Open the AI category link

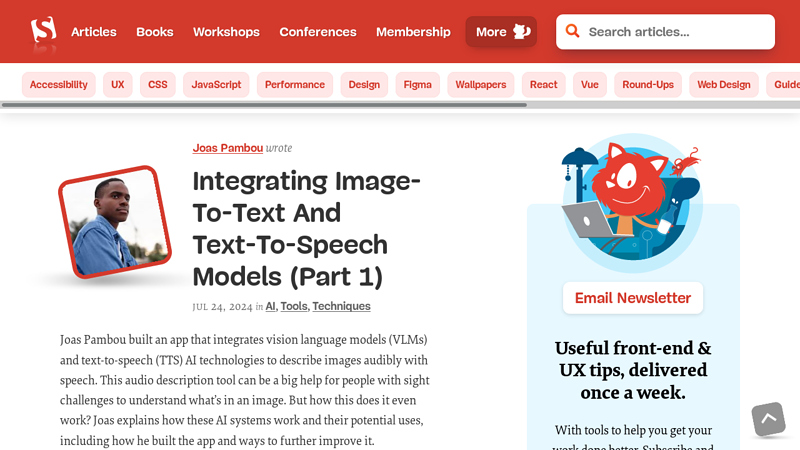coord(270,306)
